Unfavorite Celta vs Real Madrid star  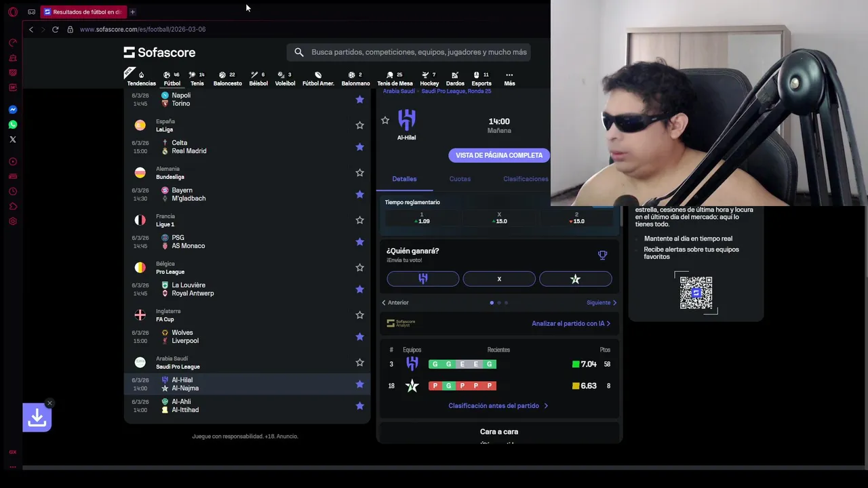click(x=360, y=147)
